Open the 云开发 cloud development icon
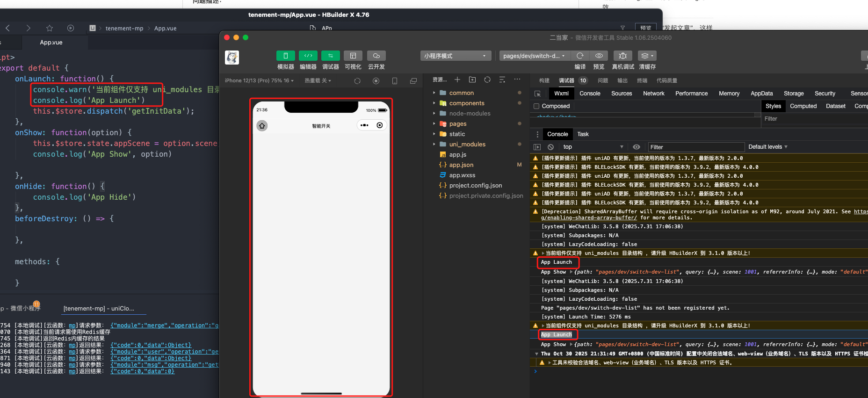Screen dimensions: 868x398 tap(376, 56)
